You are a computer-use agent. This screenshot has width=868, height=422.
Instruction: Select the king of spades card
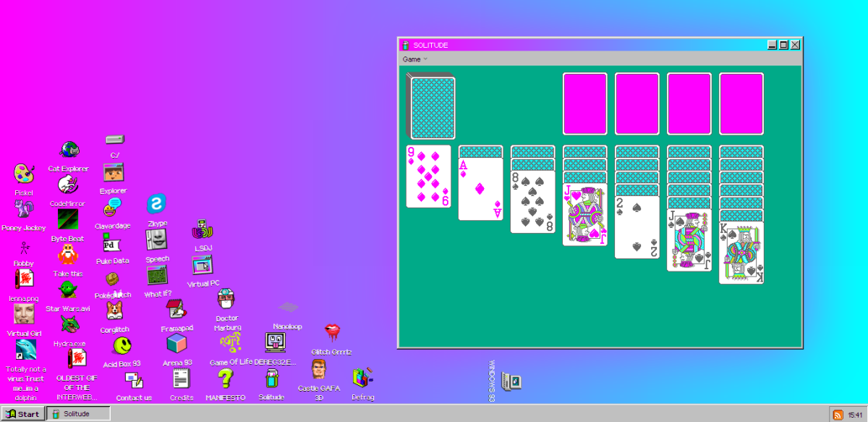[741, 253]
